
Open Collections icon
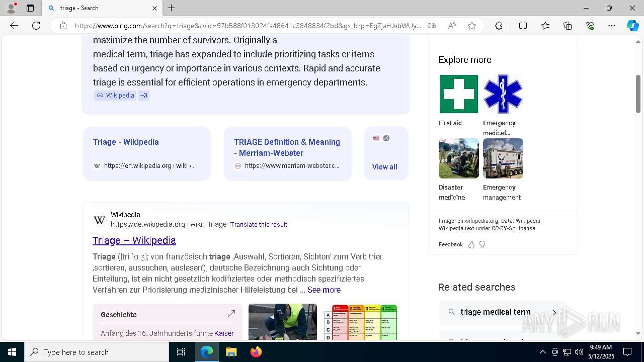568,26
